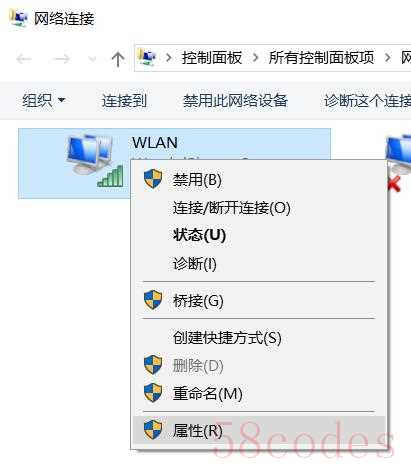Screen dimensions: 411x471
Task: Click the shield icon beside 禁用(B)
Action: point(153,179)
